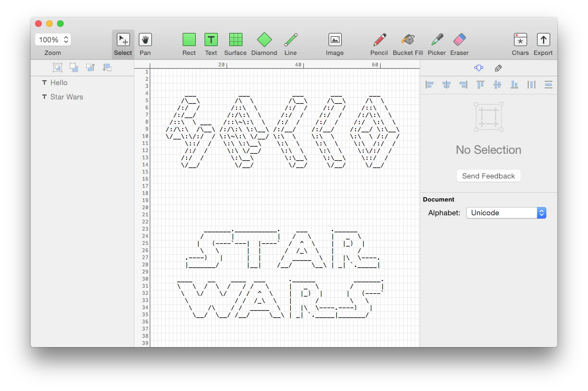Select the Surface grid tool
Viewport: 588px width, 391px height.
pos(235,44)
